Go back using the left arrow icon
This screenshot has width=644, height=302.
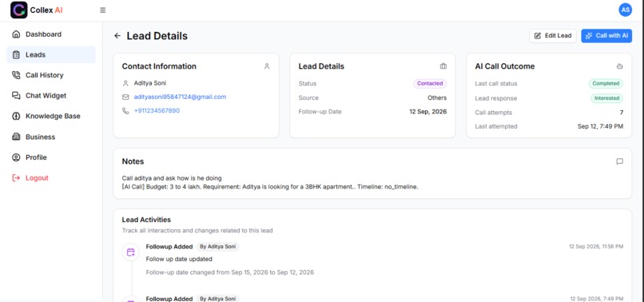coord(117,36)
